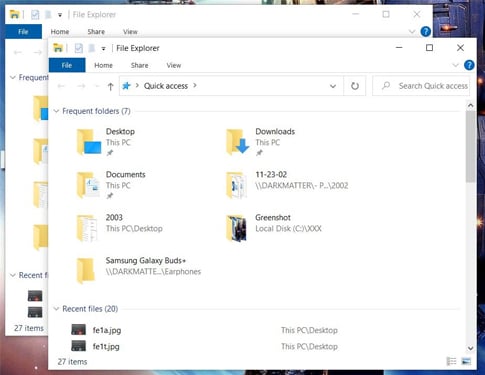This screenshot has height=375, width=485.
Task: Click the Back arrow in front window
Action: pos(61,86)
